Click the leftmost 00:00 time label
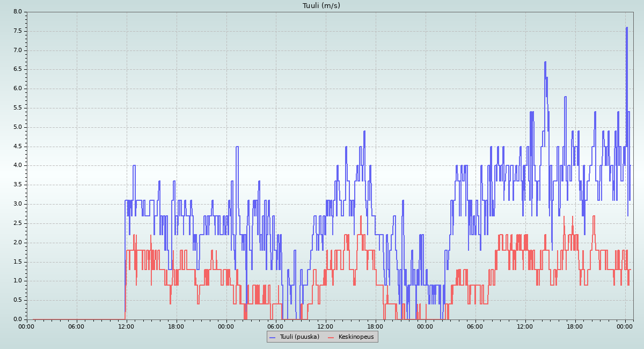Viewport: 644px width, 349px height. tap(27, 326)
